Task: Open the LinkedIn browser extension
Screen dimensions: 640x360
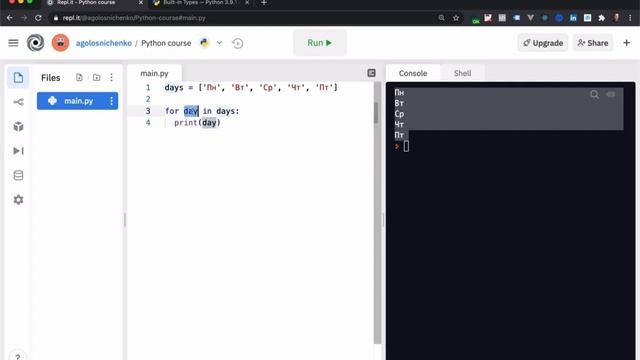Action: [573, 18]
